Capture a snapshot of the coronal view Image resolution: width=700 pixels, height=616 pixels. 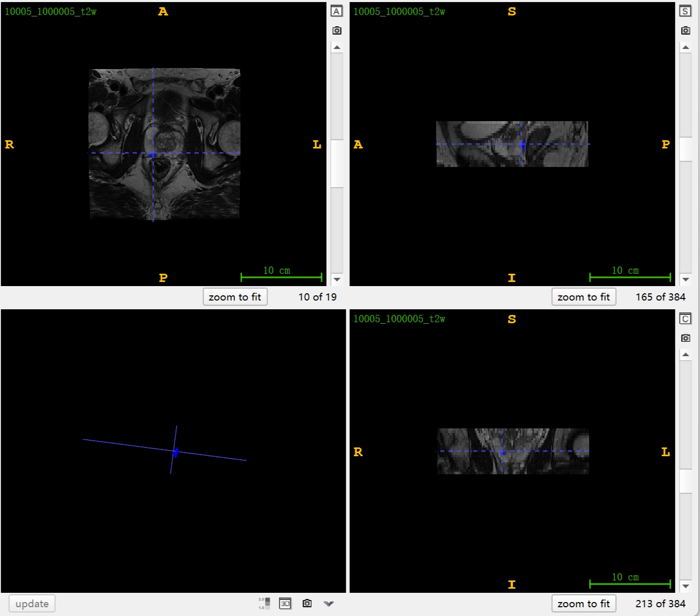point(686,338)
